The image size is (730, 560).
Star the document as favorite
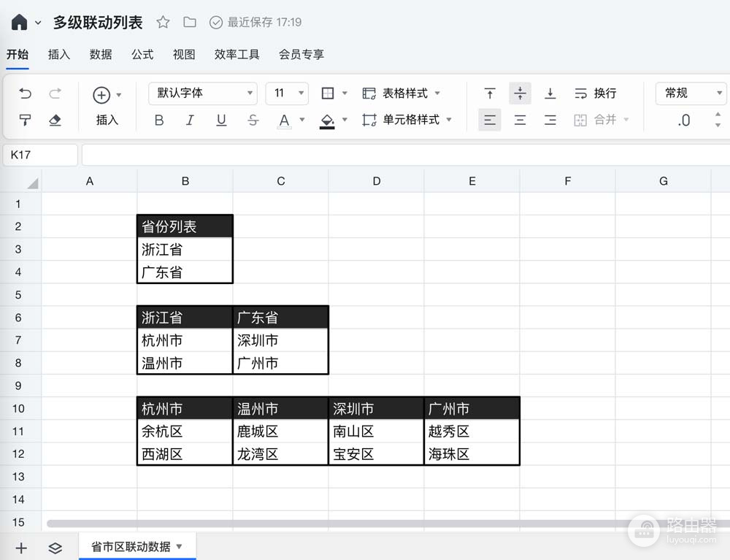pyautogui.click(x=163, y=22)
